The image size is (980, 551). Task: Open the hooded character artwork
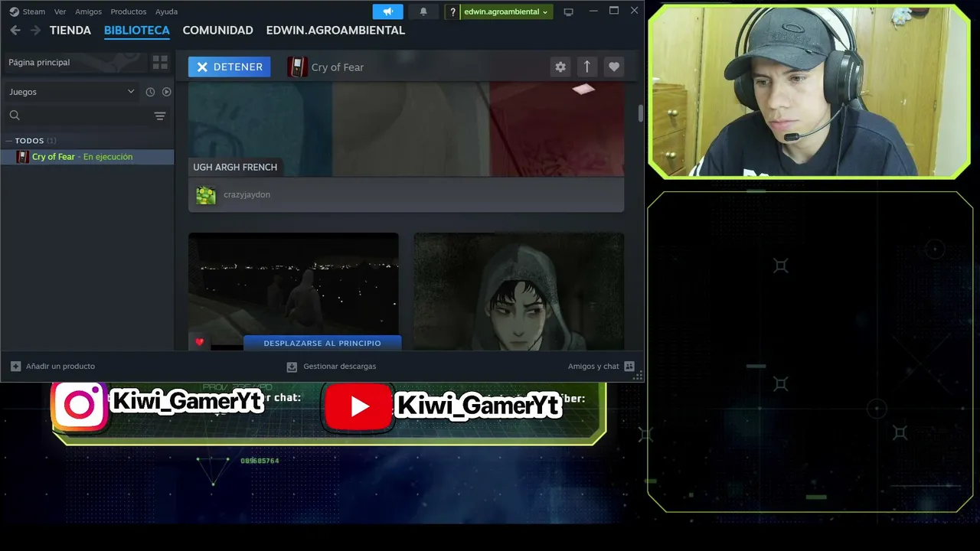(x=518, y=292)
